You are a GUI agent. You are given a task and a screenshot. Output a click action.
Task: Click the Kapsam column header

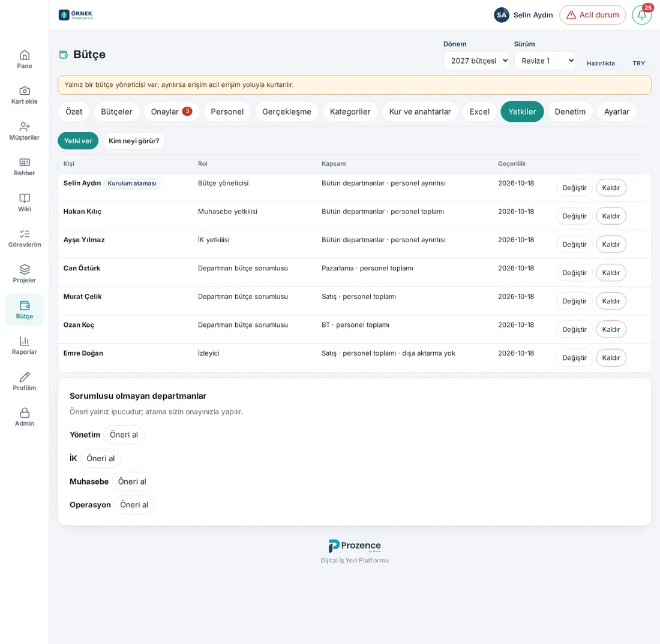[334, 164]
